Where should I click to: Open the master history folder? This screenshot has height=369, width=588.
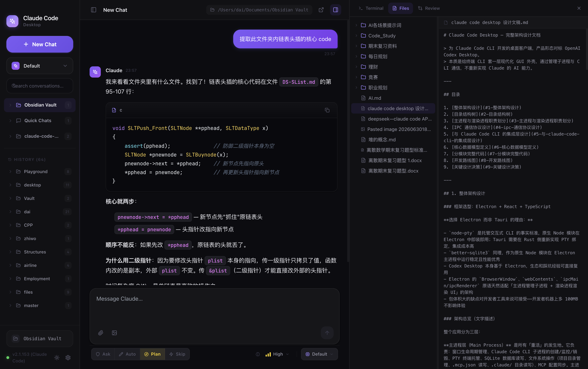(40, 306)
